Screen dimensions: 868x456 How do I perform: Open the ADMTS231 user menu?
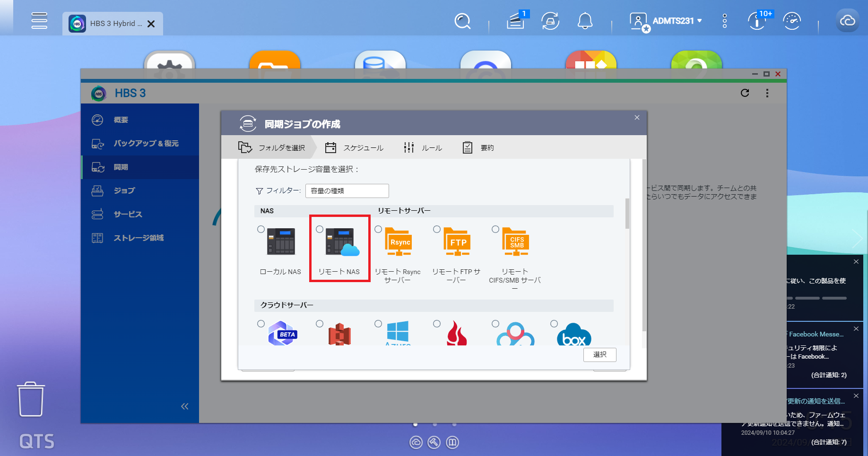(x=666, y=21)
